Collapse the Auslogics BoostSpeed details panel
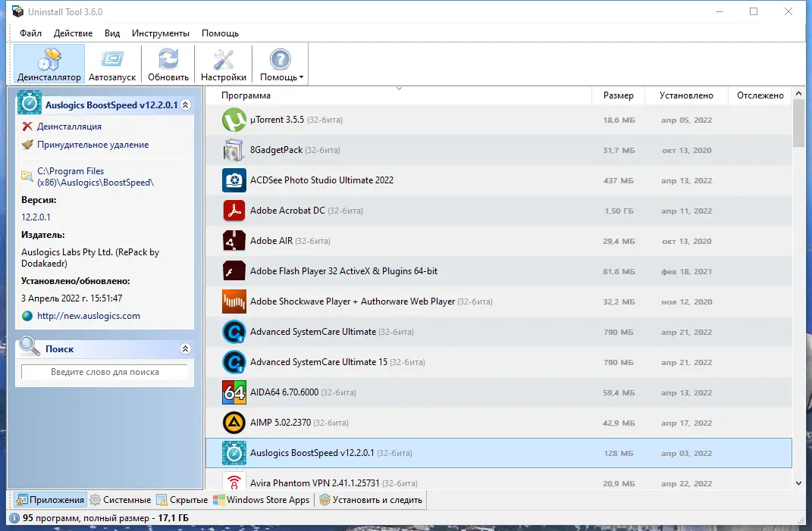The height and width of the screenshot is (531, 812). pyautogui.click(x=186, y=105)
